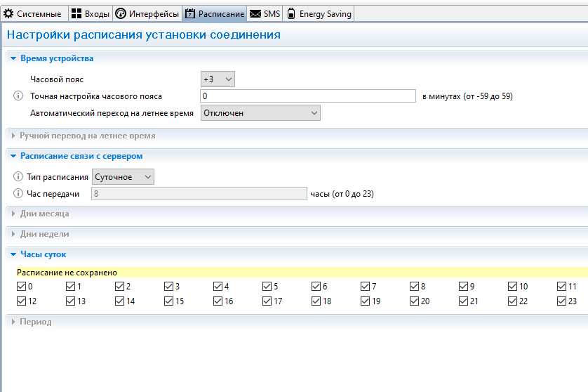
Task: Click the Час передачи field showing 8
Action: click(199, 193)
